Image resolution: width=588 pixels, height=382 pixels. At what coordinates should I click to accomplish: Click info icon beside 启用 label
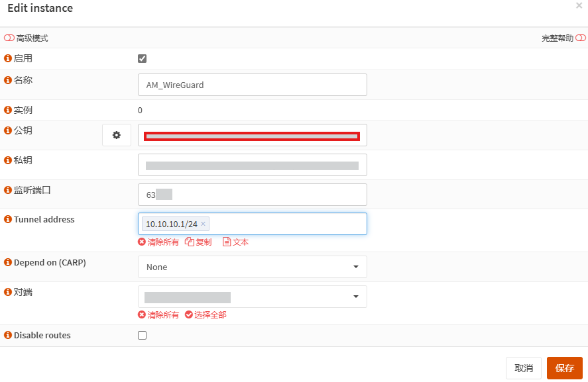coord(8,58)
